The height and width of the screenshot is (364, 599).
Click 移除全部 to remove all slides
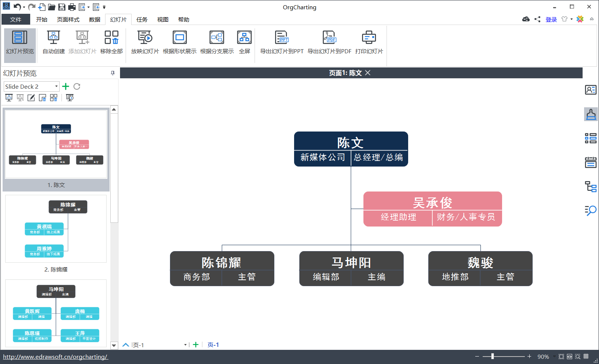[111, 38]
